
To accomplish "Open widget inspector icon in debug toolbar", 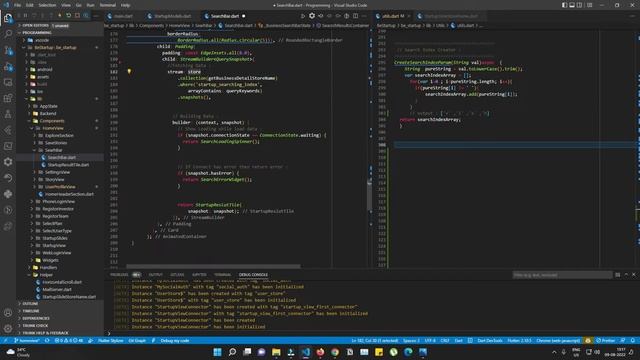I will pos(86,16).
